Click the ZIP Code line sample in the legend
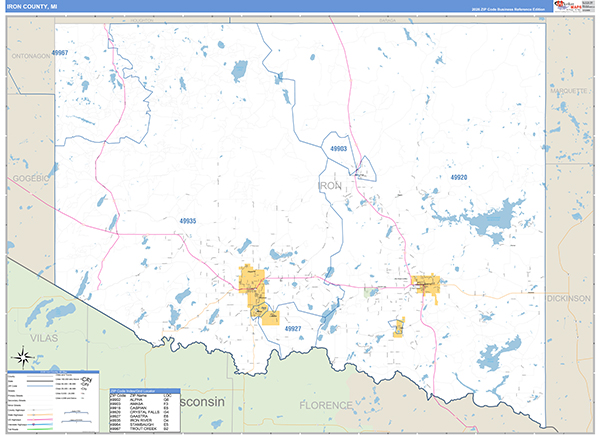This screenshot has height=435, width=600. (x=40, y=386)
